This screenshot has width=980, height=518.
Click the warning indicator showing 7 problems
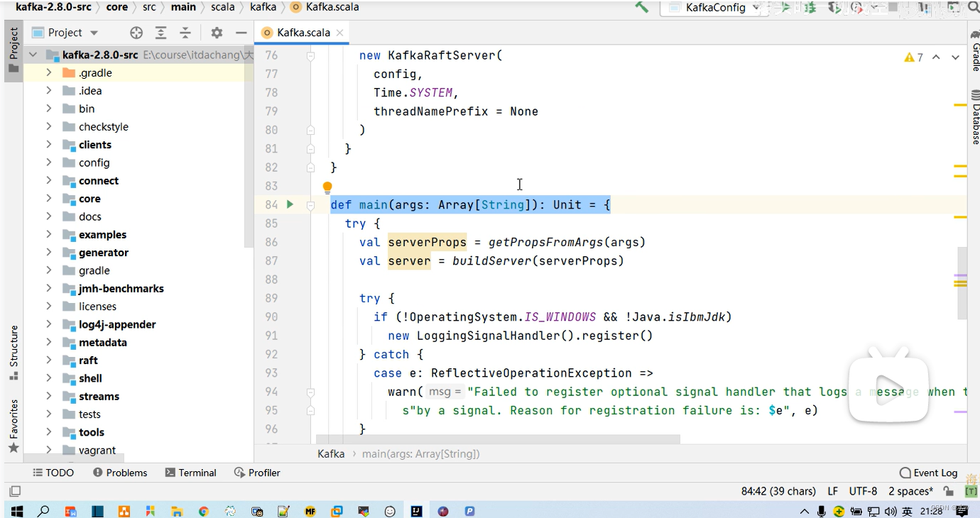(x=913, y=57)
